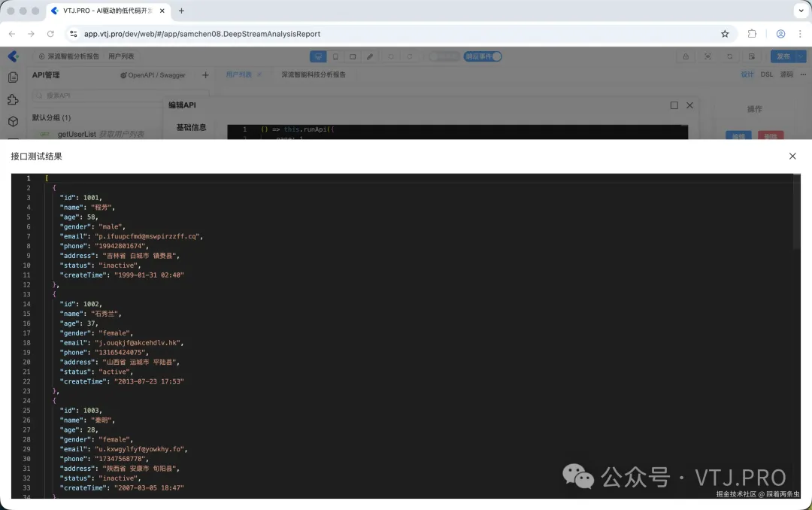Open the 发布 dropdown arrow
This screenshot has width=812, height=510.
[x=801, y=56]
